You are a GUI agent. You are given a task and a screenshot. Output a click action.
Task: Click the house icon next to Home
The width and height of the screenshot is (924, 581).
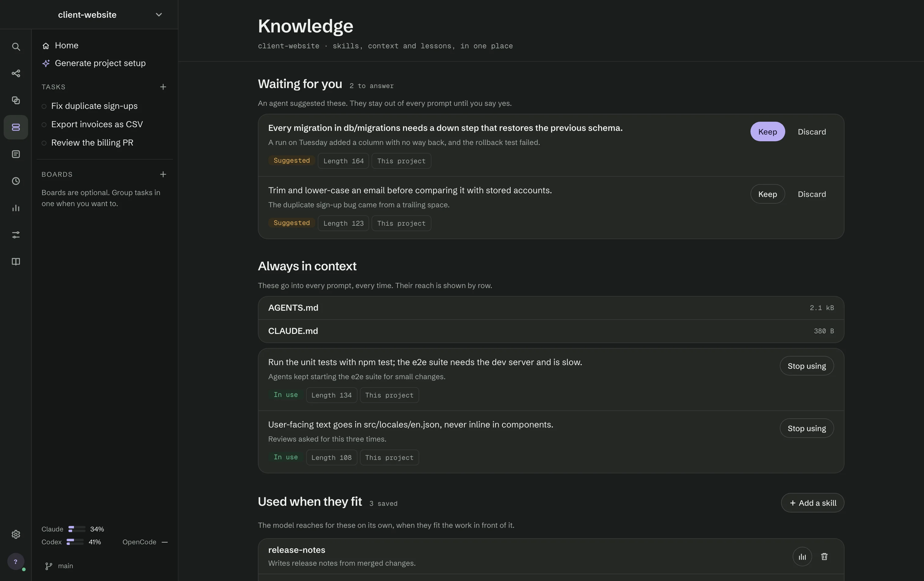pos(46,46)
